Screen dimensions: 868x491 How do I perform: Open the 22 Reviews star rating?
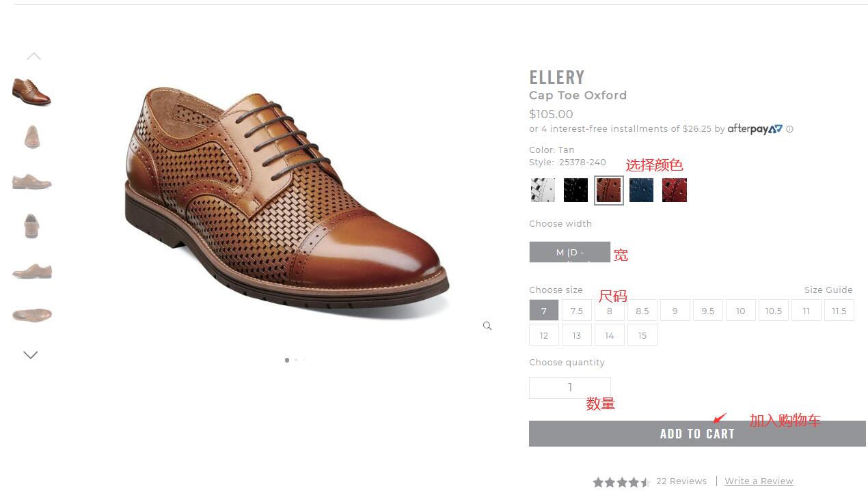click(x=649, y=481)
